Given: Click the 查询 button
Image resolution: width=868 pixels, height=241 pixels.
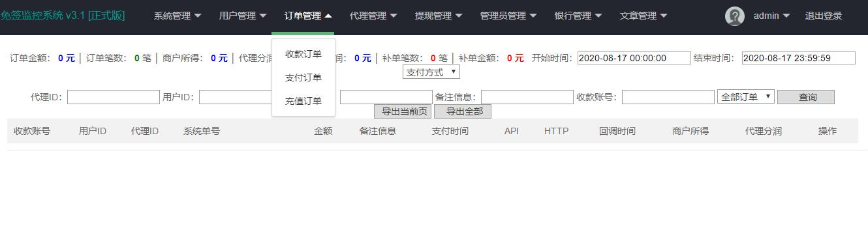Looking at the screenshot, I should (806, 97).
